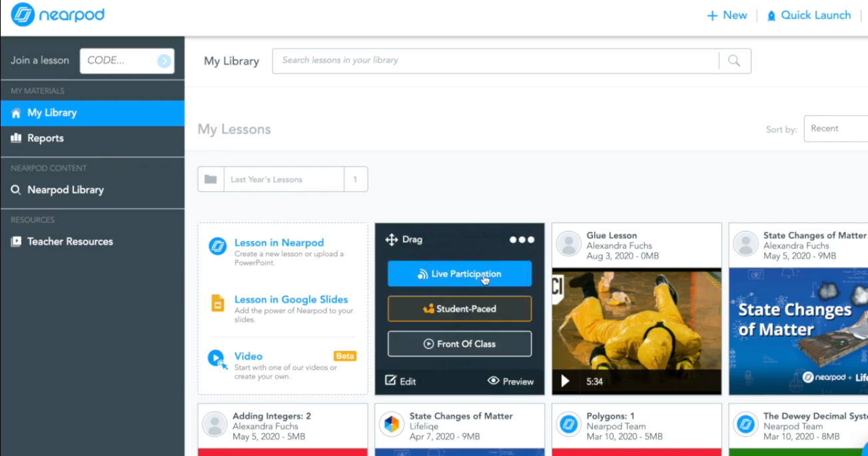
Task: Click the Nearpod Library search icon
Action: pos(16,190)
